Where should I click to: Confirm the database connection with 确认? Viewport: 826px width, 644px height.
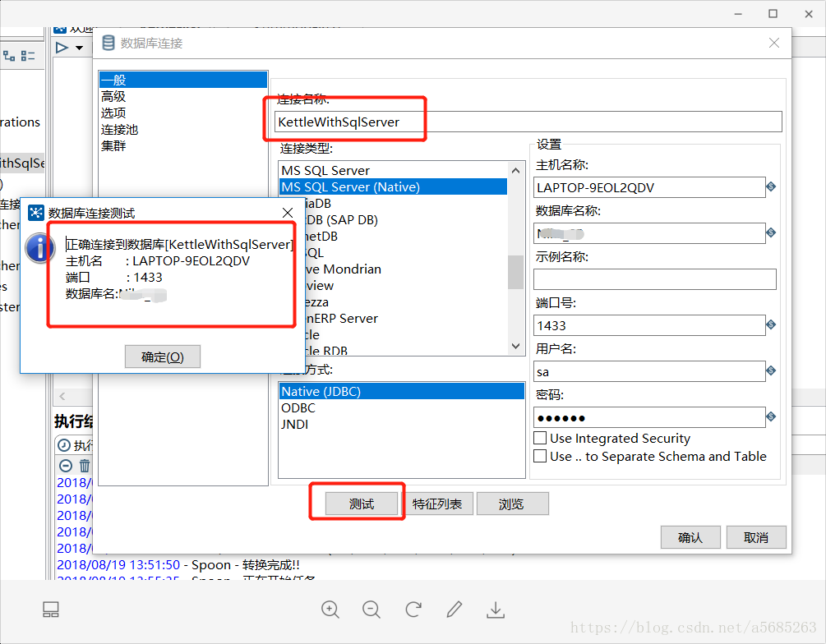(x=690, y=537)
